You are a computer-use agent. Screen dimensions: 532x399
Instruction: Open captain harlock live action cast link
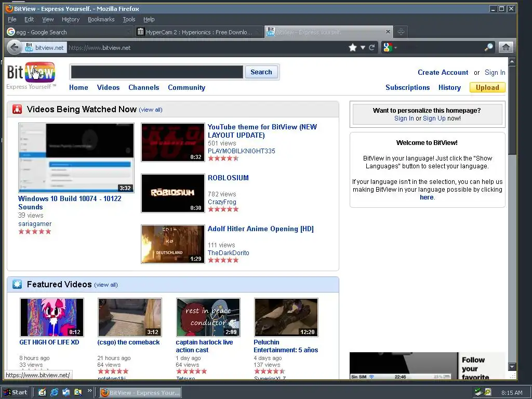tap(204, 346)
